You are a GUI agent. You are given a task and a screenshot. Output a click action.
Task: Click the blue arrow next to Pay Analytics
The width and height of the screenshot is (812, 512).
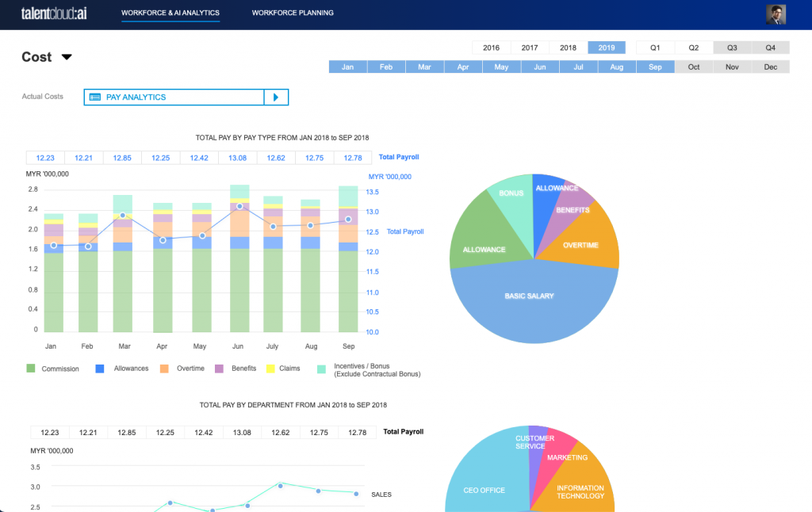(277, 97)
